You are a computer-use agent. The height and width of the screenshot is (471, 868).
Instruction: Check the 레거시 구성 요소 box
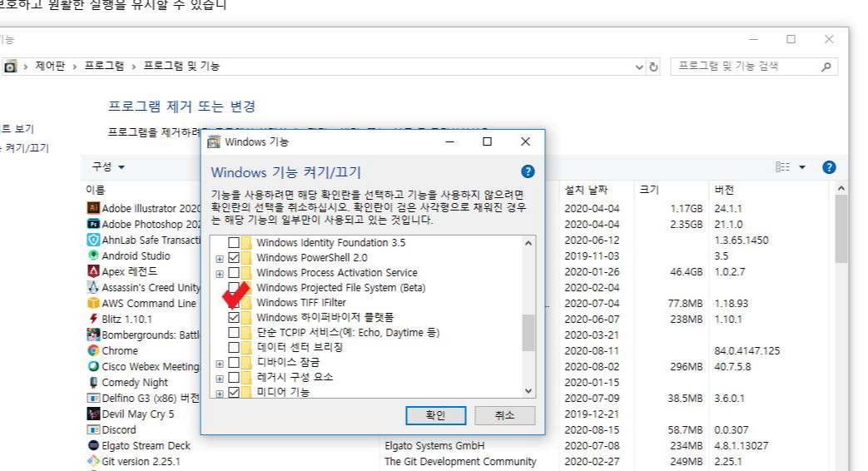click(x=234, y=377)
